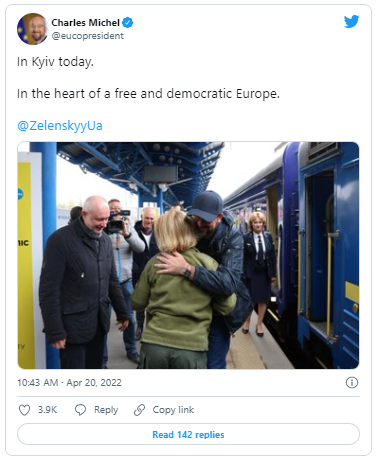378x464 pixels.
Task: Click the 'free and democratic Europe' sentence
Action: [148, 94]
